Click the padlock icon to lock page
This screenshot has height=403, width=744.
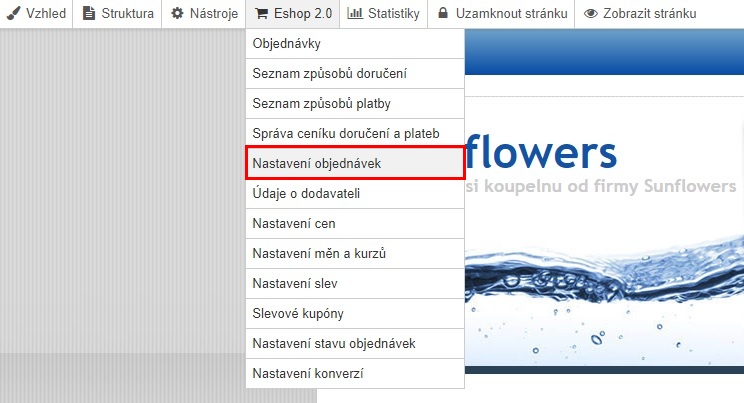coord(442,14)
